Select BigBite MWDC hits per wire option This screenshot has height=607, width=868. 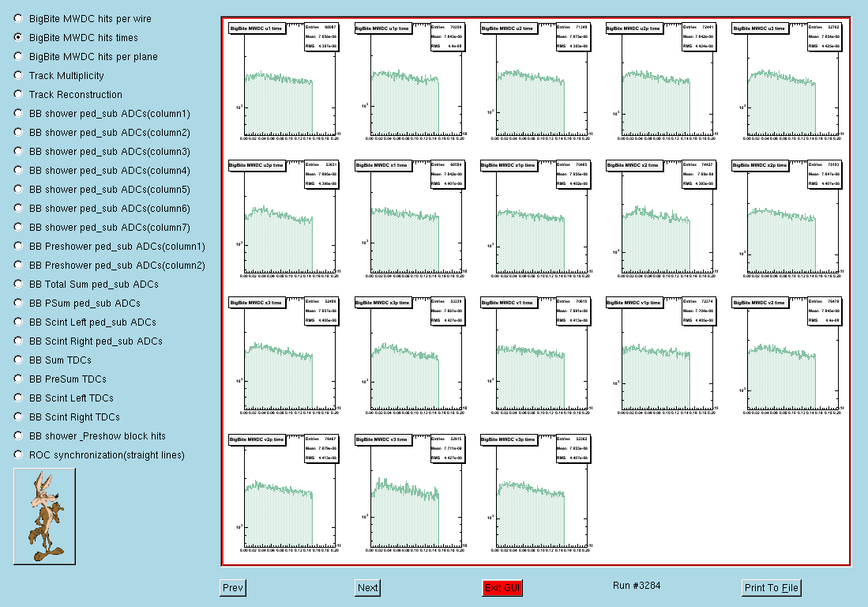pos(18,18)
